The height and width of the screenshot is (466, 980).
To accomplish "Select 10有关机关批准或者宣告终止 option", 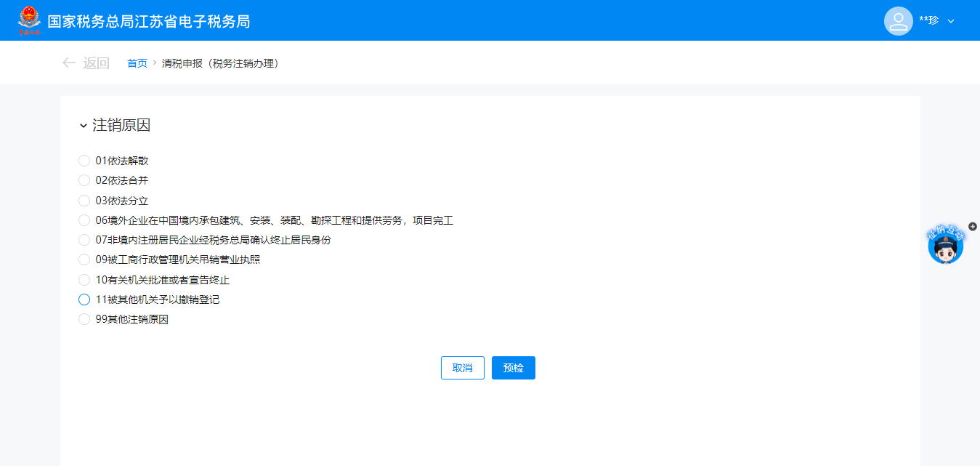I will (84, 280).
